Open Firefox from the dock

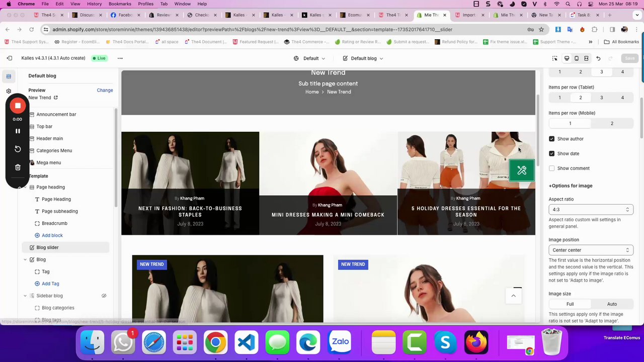pyautogui.click(x=476, y=343)
